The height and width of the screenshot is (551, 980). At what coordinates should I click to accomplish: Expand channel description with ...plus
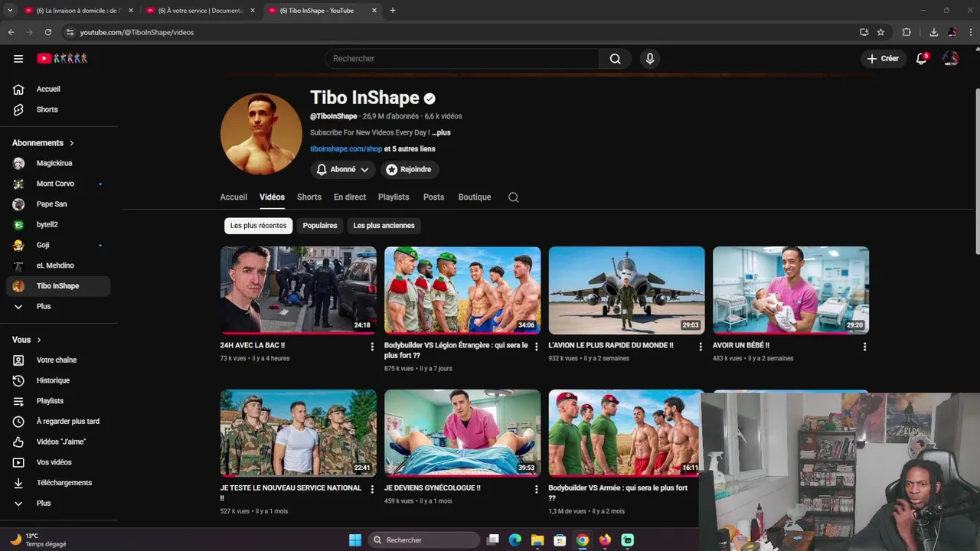click(x=441, y=132)
